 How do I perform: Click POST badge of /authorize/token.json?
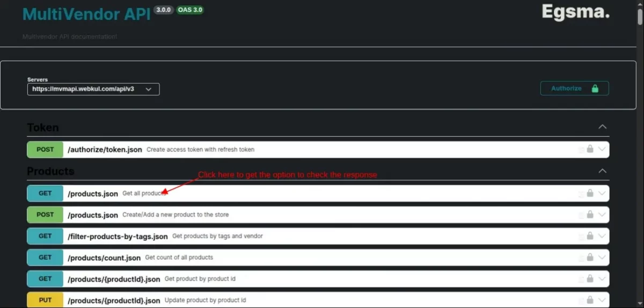point(45,150)
